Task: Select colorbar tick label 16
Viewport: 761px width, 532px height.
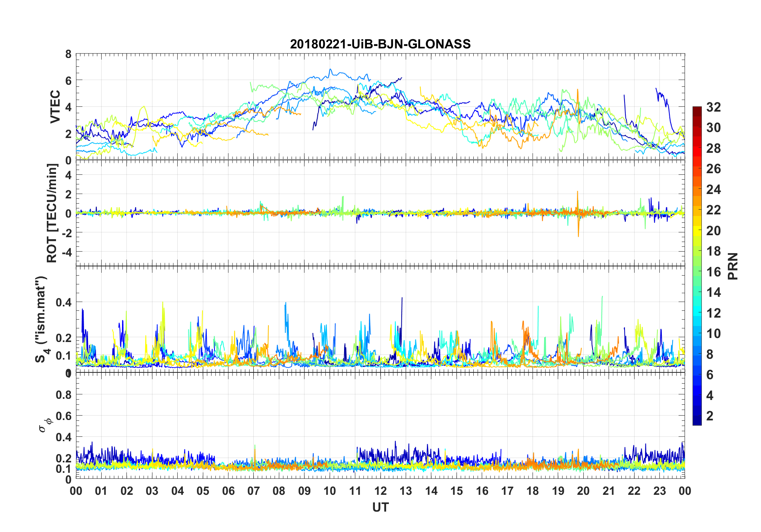Action: point(713,272)
